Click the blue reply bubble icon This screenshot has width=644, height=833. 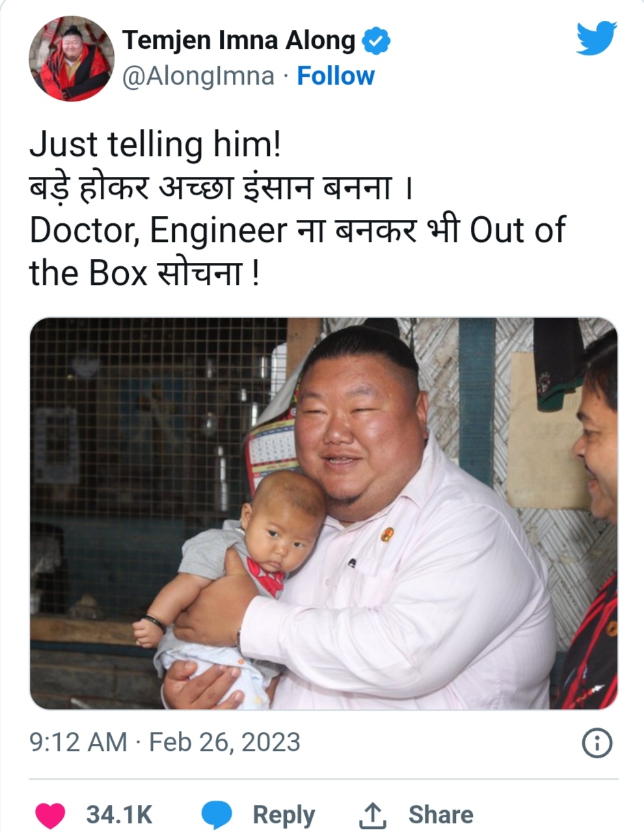217,815
